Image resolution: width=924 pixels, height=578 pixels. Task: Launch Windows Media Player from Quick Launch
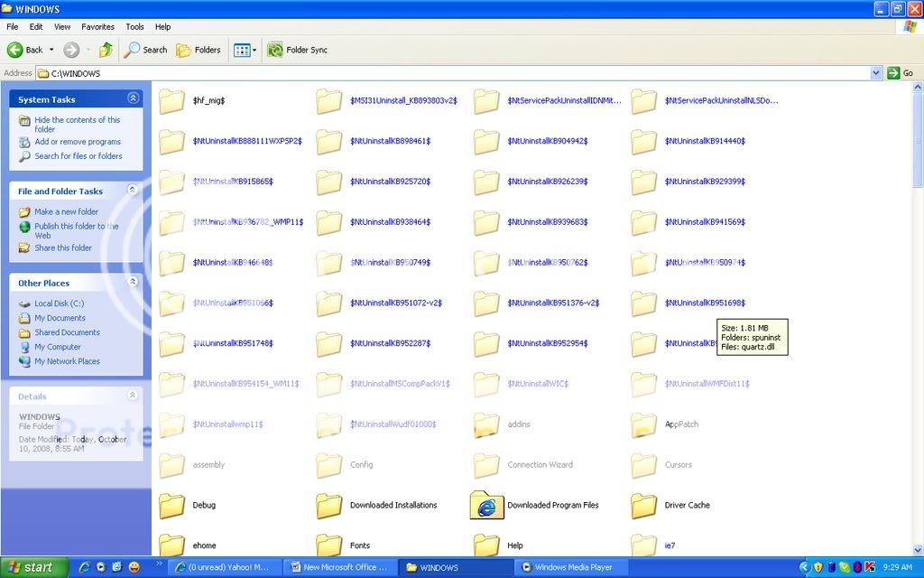pyautogui.click(x=101, y=567)
